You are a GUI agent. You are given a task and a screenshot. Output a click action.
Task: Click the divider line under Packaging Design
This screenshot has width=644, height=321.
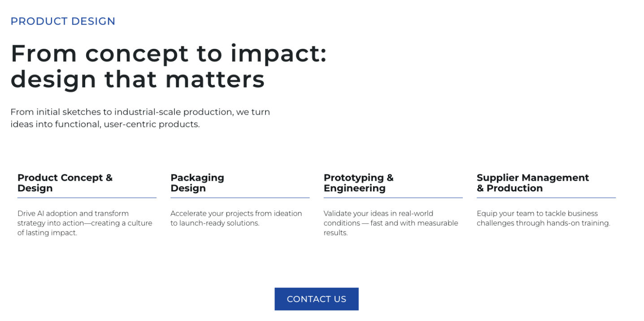pos(240,198)
